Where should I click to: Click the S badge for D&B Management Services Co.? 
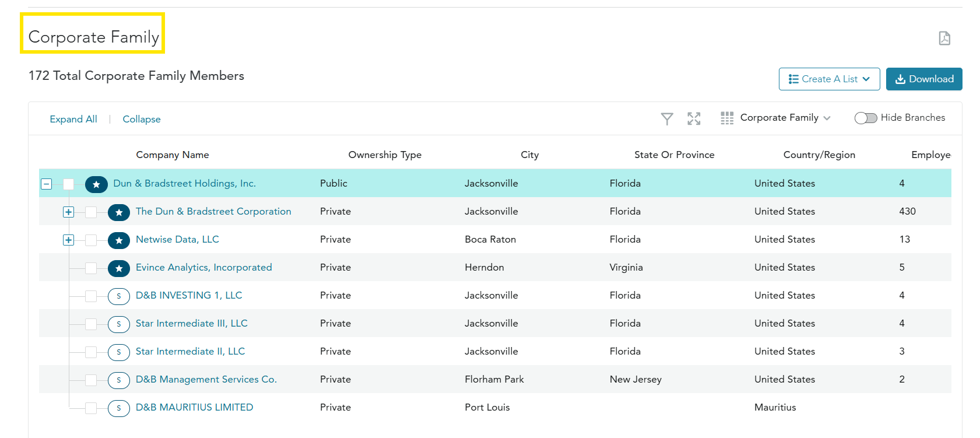[119, 380]
